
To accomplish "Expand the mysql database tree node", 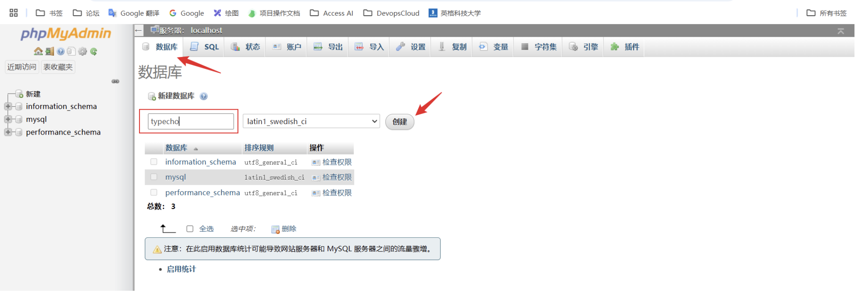I will (x=8, y=119).
